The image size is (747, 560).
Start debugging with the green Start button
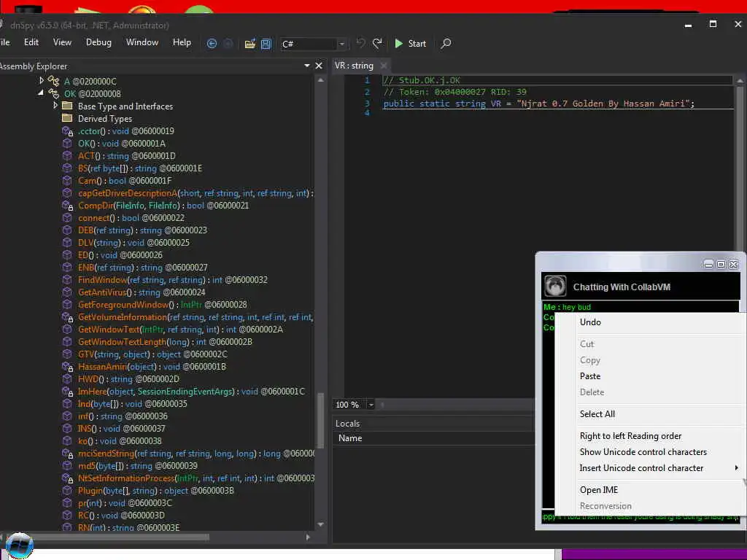(410, 43)
